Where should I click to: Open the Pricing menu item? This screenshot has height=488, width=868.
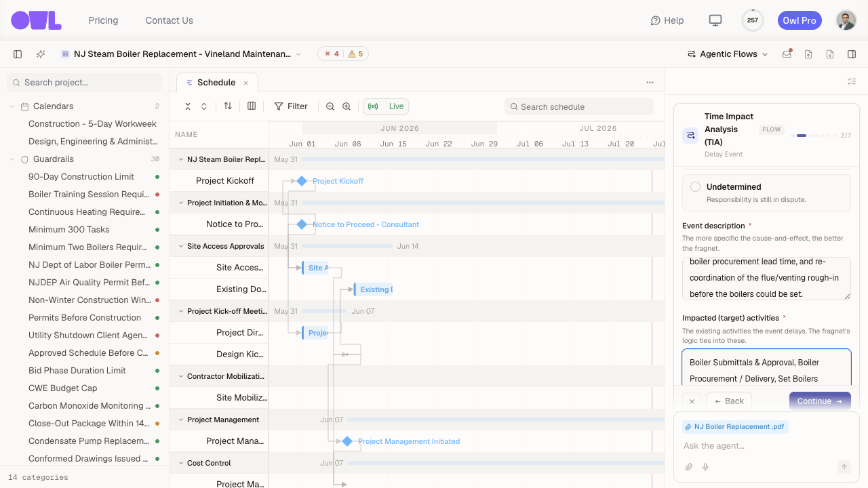[103, 20]
